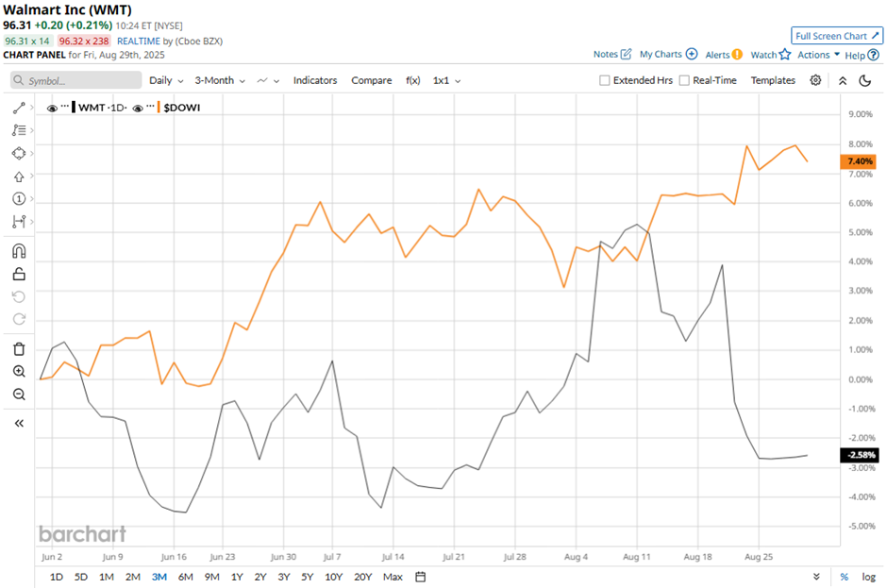This screenshot has width=887, height=588.
Task: Open the chart type line dropdown
Action: coord(268,80)
